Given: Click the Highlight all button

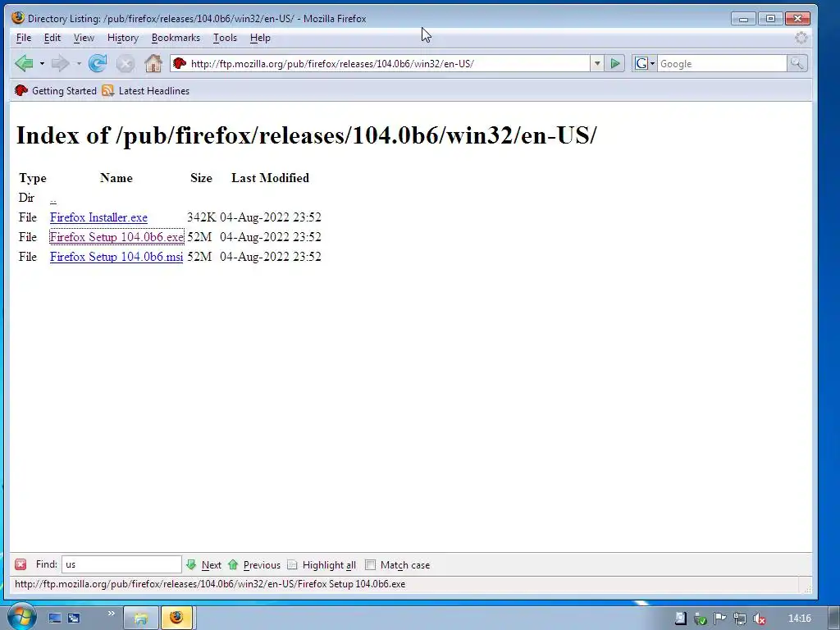Looking at the screenshot, I should tap(322, 564).
